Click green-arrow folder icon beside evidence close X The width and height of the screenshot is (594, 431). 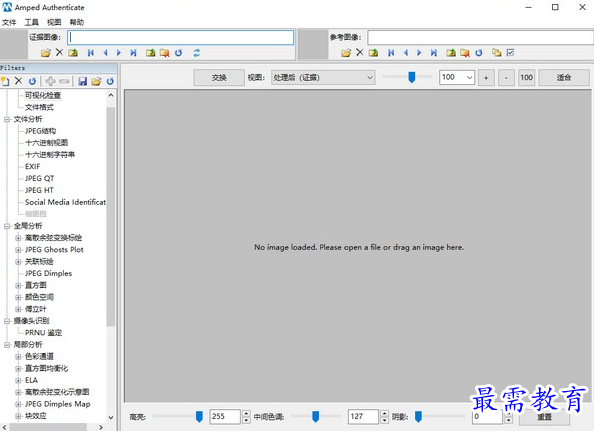73,53
